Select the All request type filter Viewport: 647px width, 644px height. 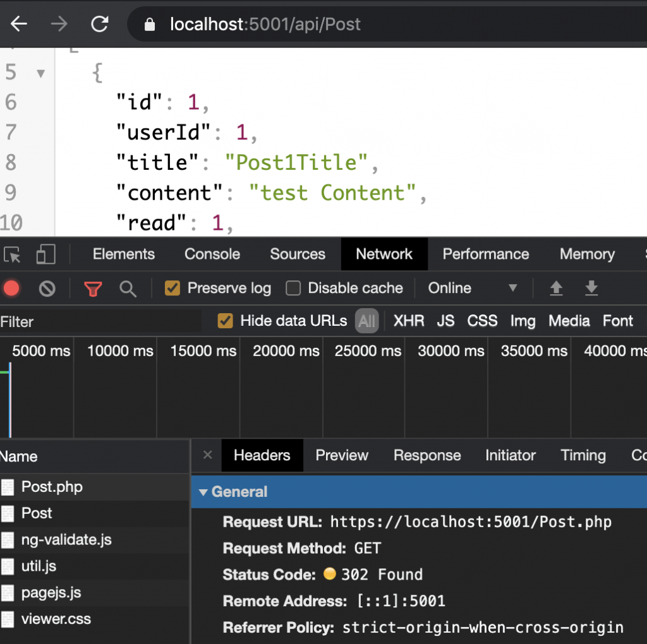pos(367,321)
